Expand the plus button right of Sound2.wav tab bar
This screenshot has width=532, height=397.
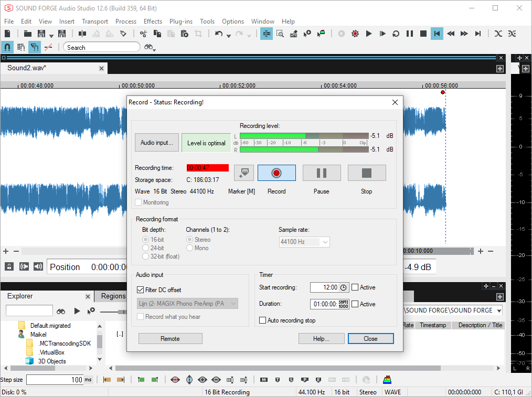click(500, 69)
